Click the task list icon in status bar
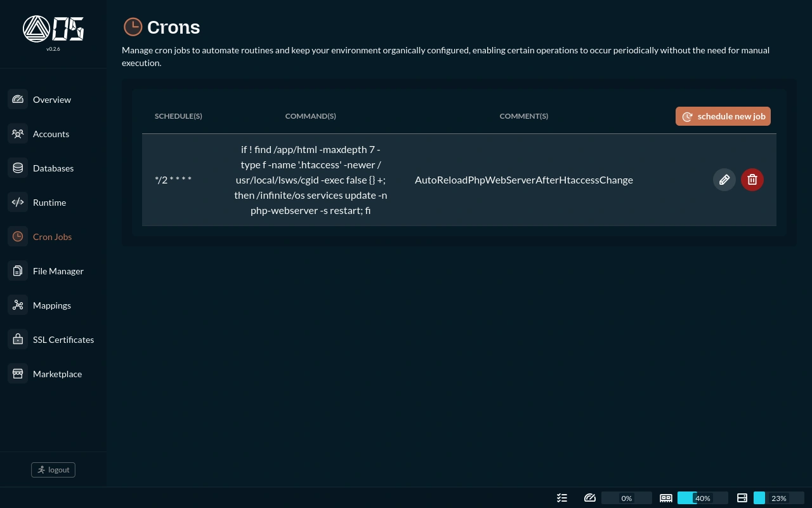 click(x=562, y=498)
